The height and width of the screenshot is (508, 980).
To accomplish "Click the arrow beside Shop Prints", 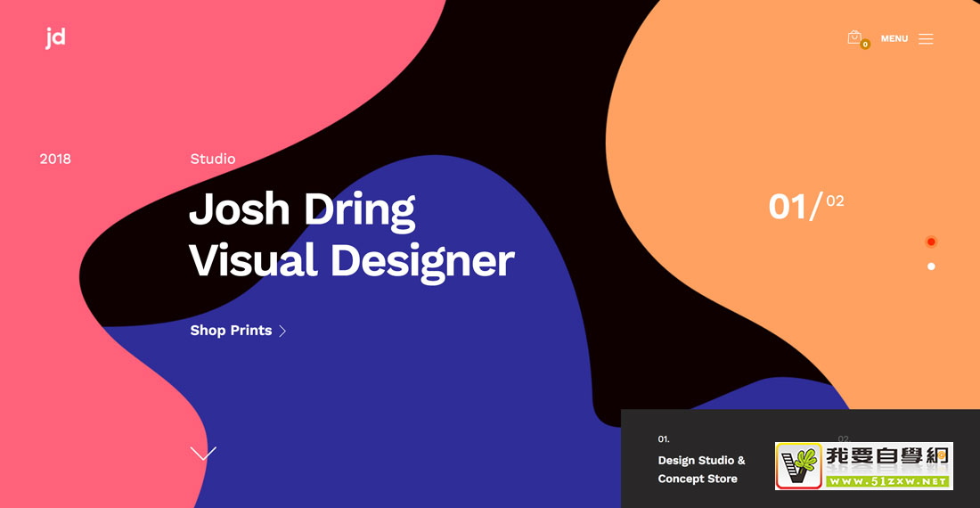I will coord(282,331).
